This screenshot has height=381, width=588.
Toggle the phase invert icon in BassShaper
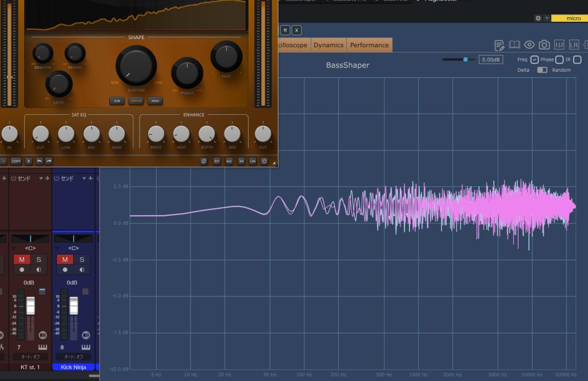203,161
